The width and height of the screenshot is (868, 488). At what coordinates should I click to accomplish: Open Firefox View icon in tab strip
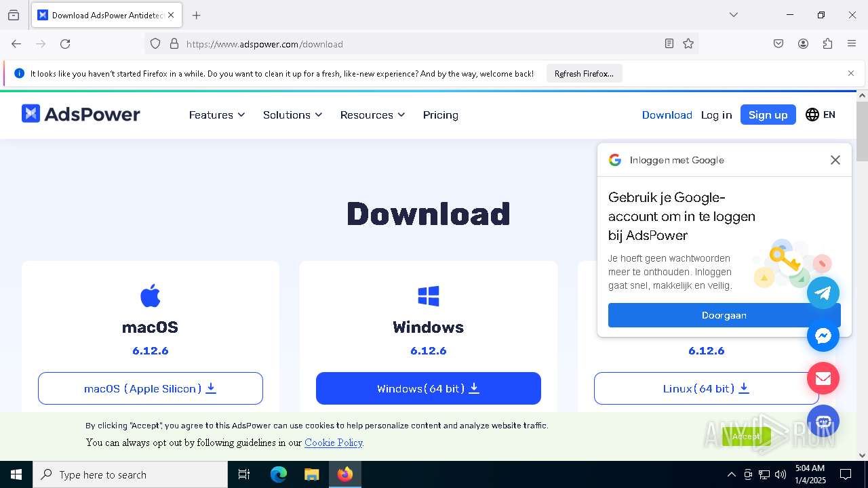pyautogui.click(x=14, y=15)
